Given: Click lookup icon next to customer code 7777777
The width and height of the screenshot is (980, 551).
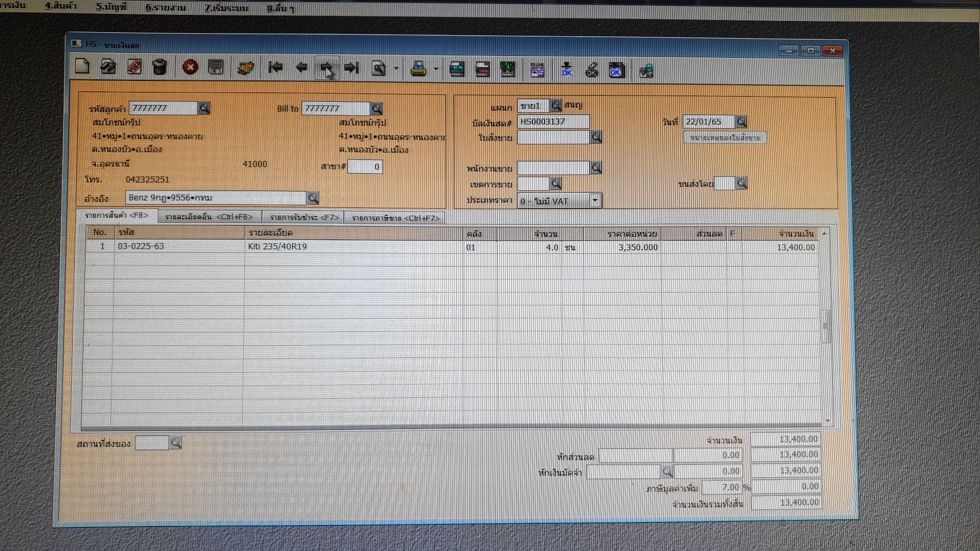Looking at the screenshot, I should point(204,108).
